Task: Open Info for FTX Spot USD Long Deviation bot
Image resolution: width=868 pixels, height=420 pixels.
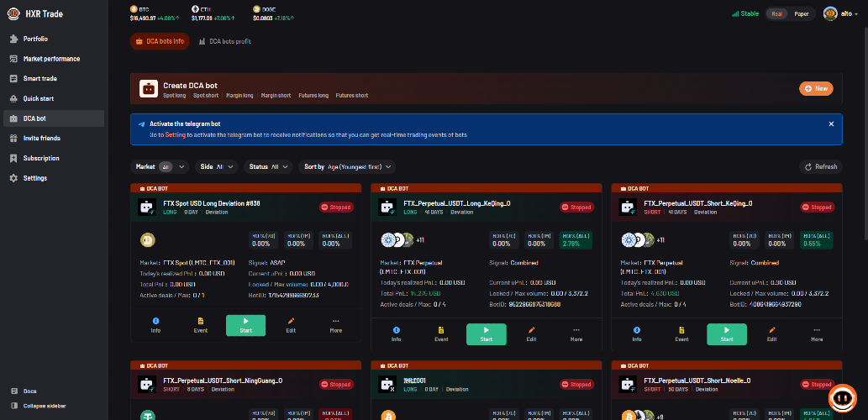Action: point(155,325)
